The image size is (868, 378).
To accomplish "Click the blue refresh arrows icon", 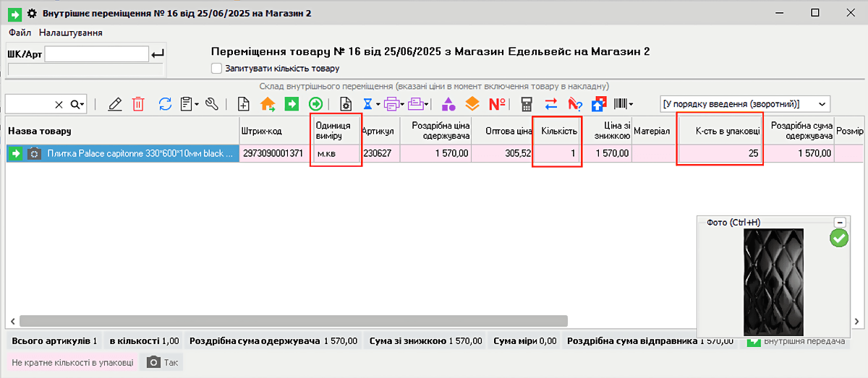I will [x=165, y=104].
